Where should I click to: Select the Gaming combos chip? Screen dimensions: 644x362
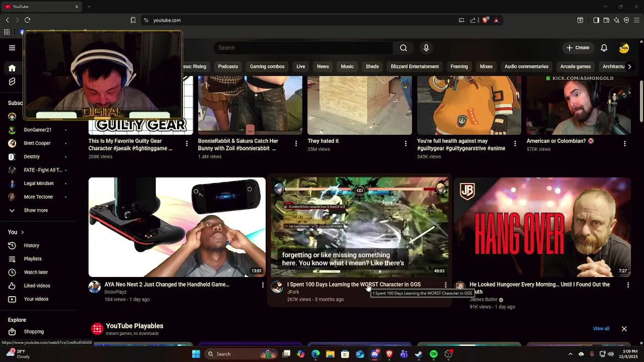pos(267,66)
